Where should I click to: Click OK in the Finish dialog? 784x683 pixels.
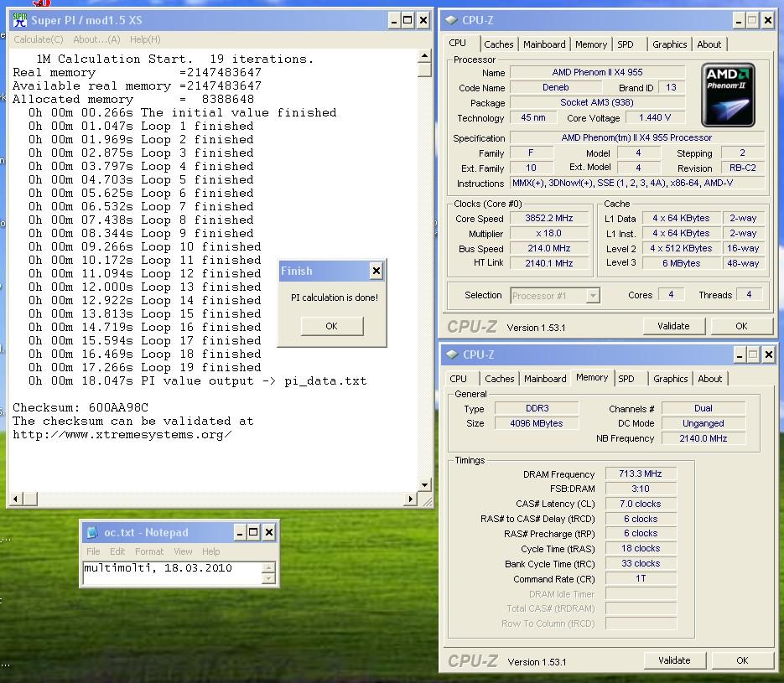(x=331, y=326)
